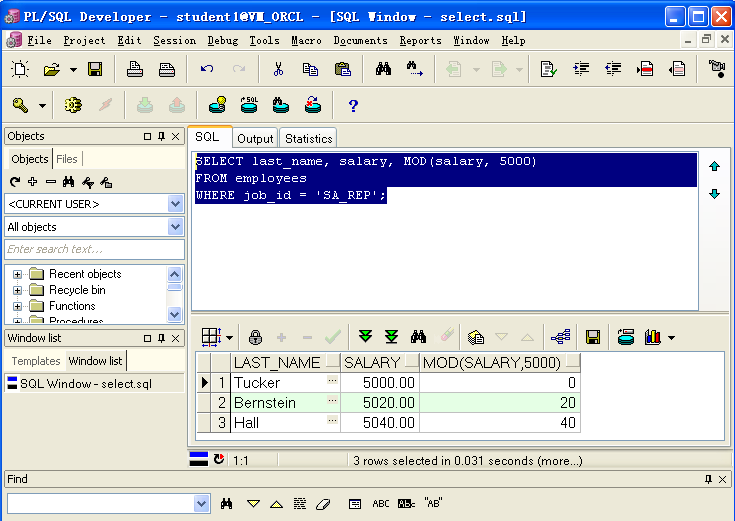Select the Files tab in Objects panel
This screenshot has width=735, height=521.
point(67,159)
